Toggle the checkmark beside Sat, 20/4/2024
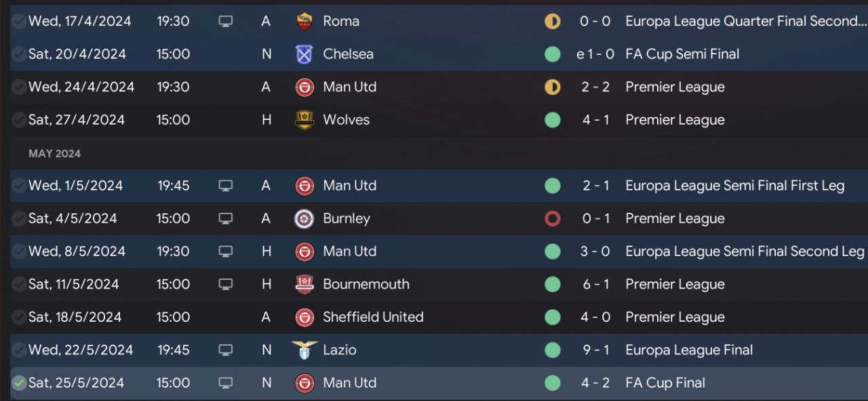The image size is (868, 401). pyautogui.click(x=19, y=54)
